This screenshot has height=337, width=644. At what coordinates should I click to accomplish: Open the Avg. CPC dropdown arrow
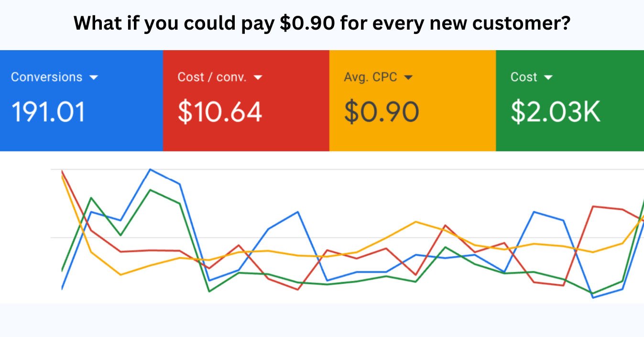coord(408,77)
